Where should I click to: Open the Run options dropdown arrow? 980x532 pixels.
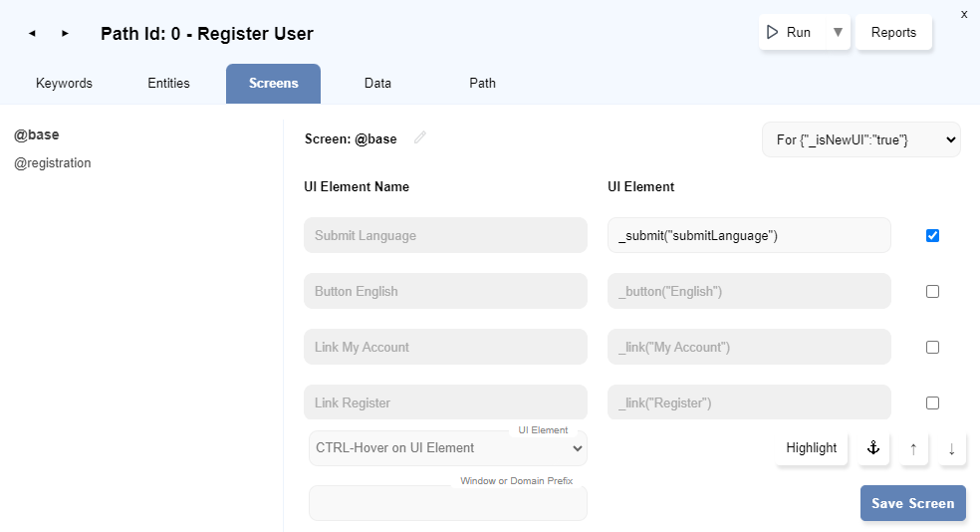(838, 32)
